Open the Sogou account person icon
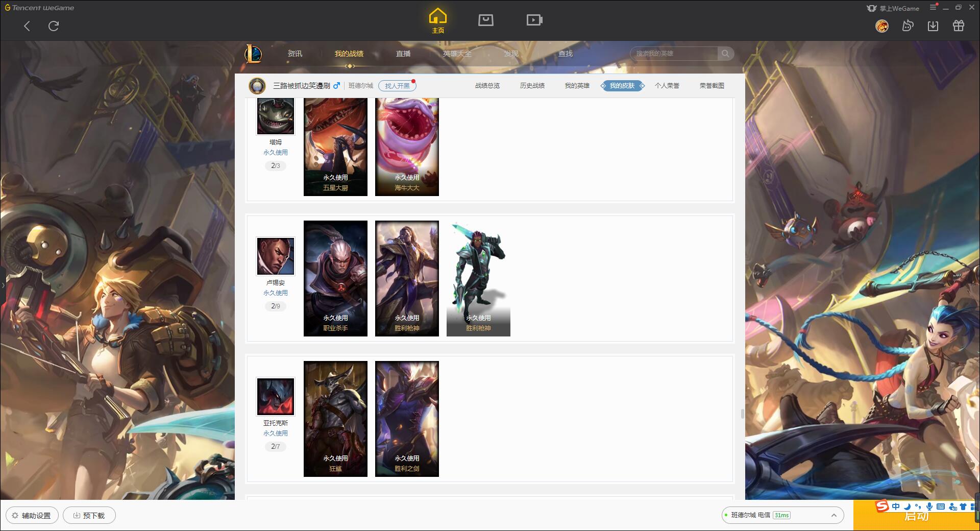 952,506
